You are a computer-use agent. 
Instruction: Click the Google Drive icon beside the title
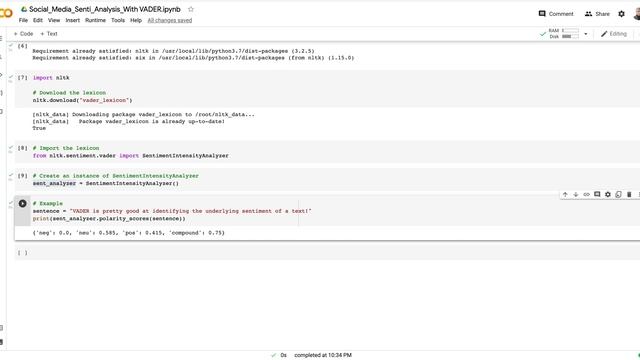[x=24, y=9]
